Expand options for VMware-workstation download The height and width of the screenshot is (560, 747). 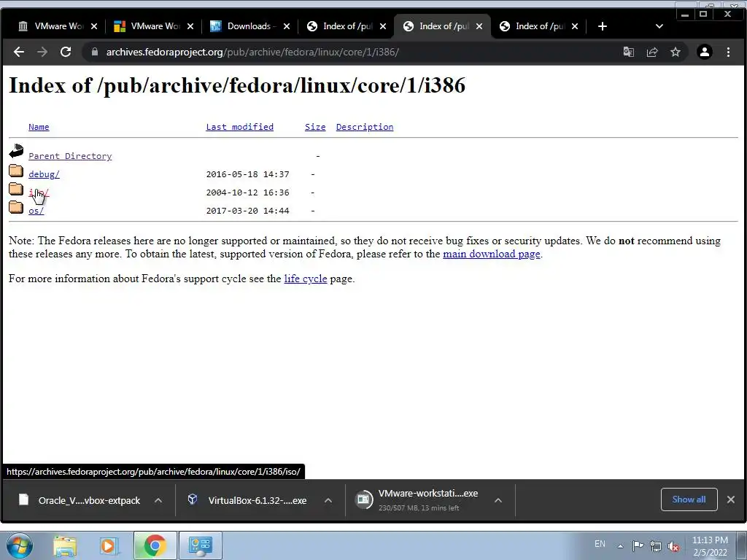pyautogui.click(x=498, y=500)
